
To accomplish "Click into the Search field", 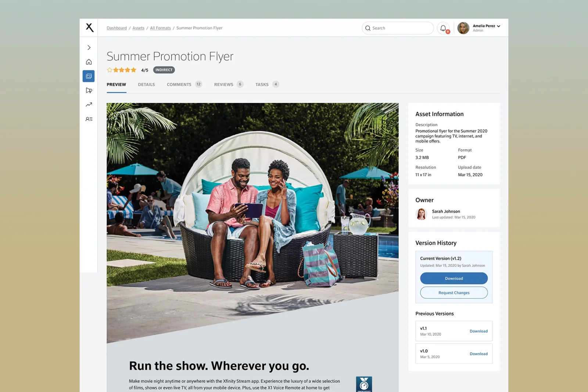I will [398, 28].
